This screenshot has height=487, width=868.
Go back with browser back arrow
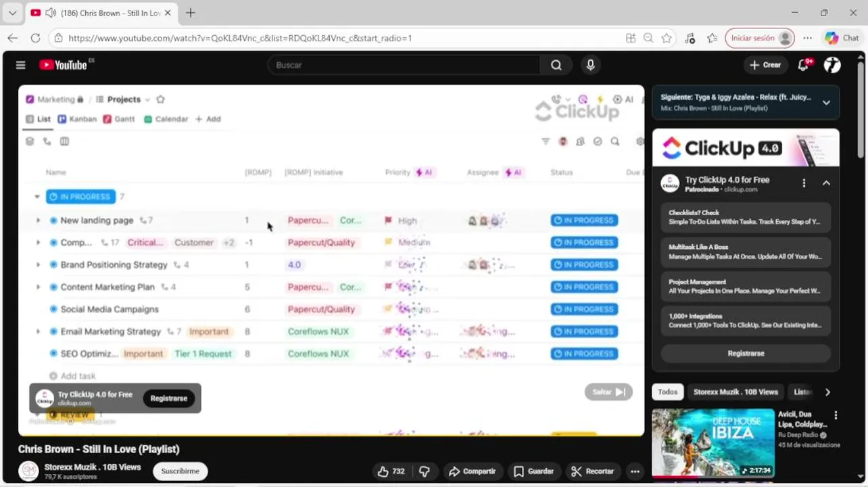coord(12,38)
